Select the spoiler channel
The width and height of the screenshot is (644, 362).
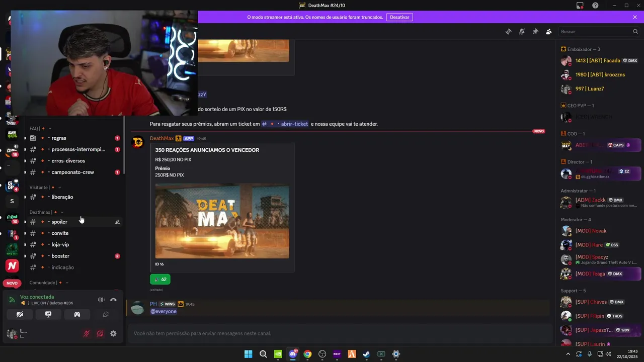74,222
